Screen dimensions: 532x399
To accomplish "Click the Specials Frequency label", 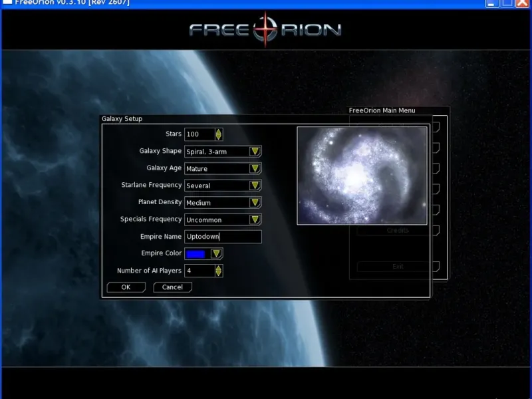I will [x=151, y=219].
